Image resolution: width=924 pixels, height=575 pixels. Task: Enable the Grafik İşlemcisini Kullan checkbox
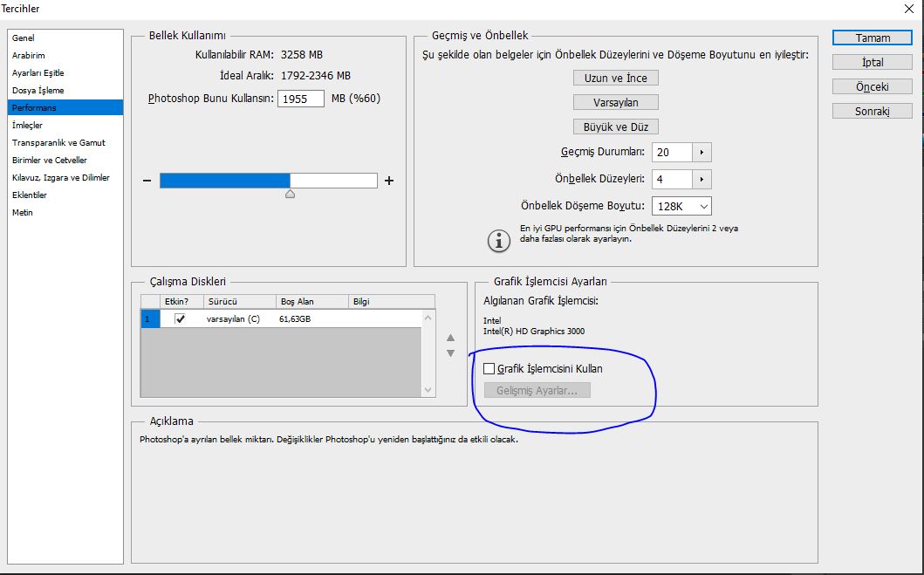(489, 369)
